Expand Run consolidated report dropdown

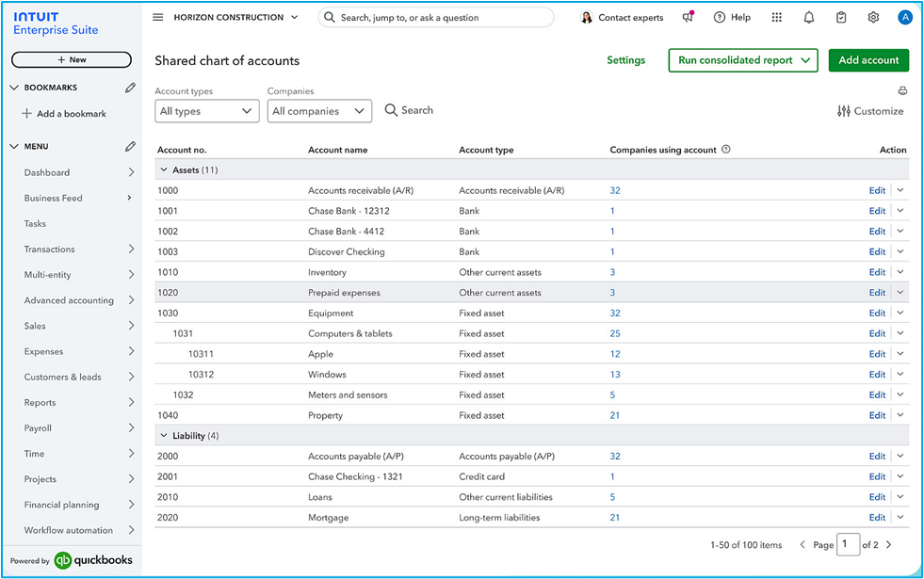pyautogui.click(x=805, y=60)
